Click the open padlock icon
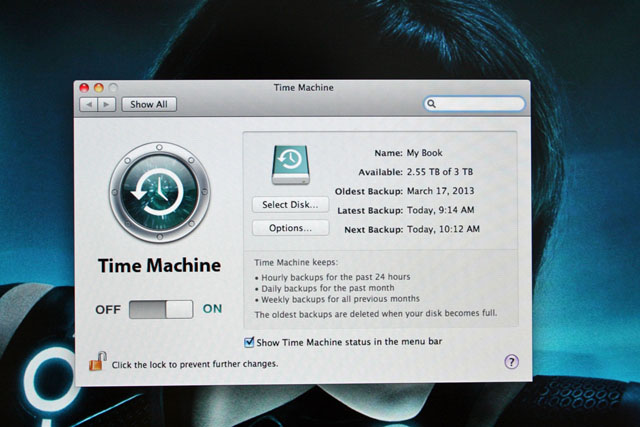The image size is (640, 427). (x=98, y=361)
